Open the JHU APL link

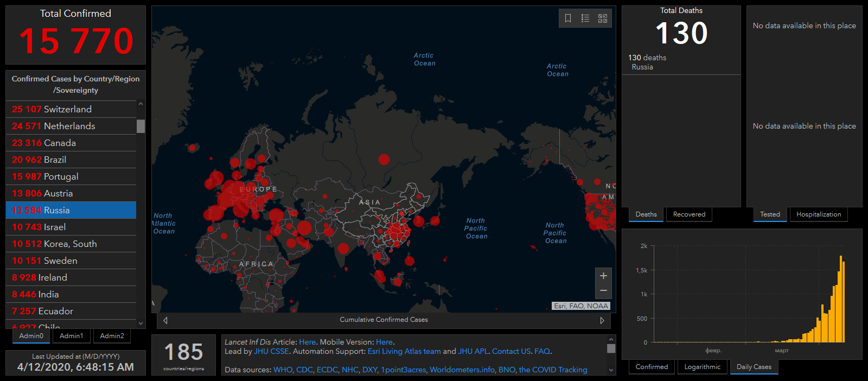[x=473, y=351]
